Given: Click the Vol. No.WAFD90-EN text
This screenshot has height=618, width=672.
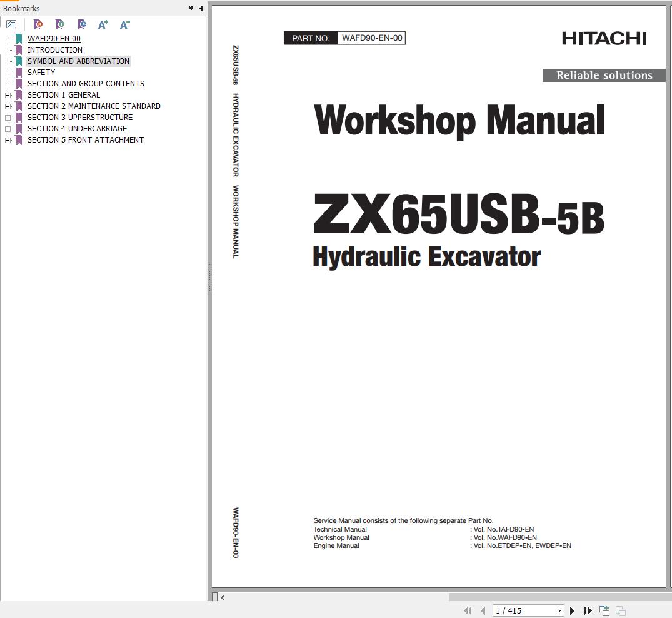Looking at the screenshot, I should [505, 537].
